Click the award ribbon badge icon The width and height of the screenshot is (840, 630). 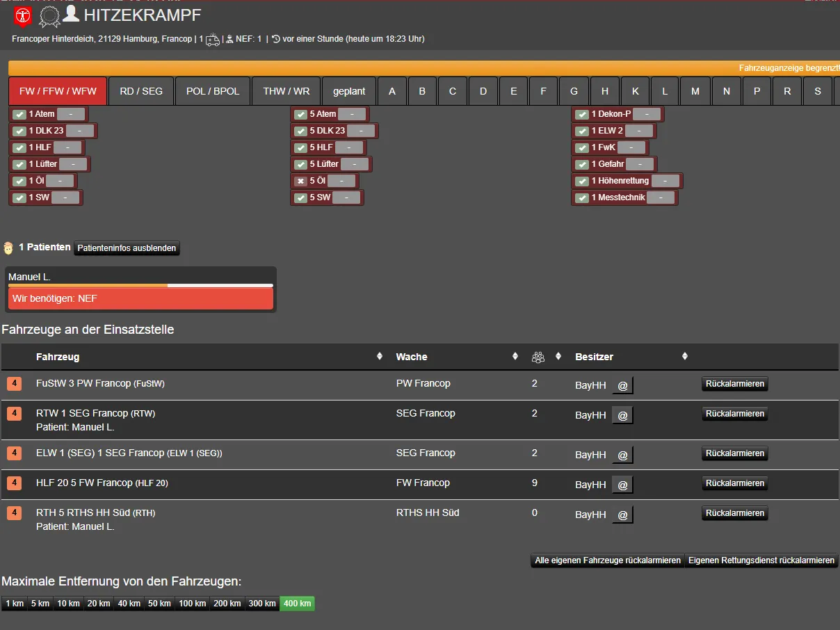point(49,16)
